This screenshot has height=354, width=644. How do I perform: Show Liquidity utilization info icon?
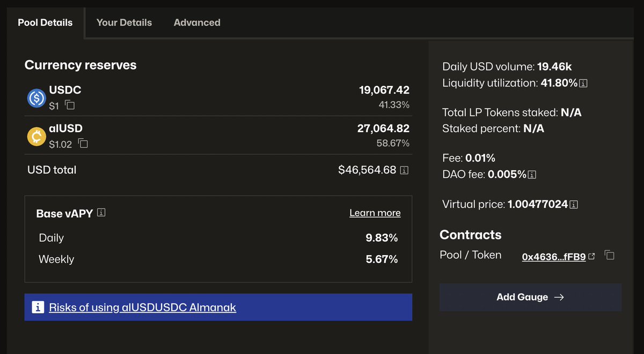coord(583,83)
